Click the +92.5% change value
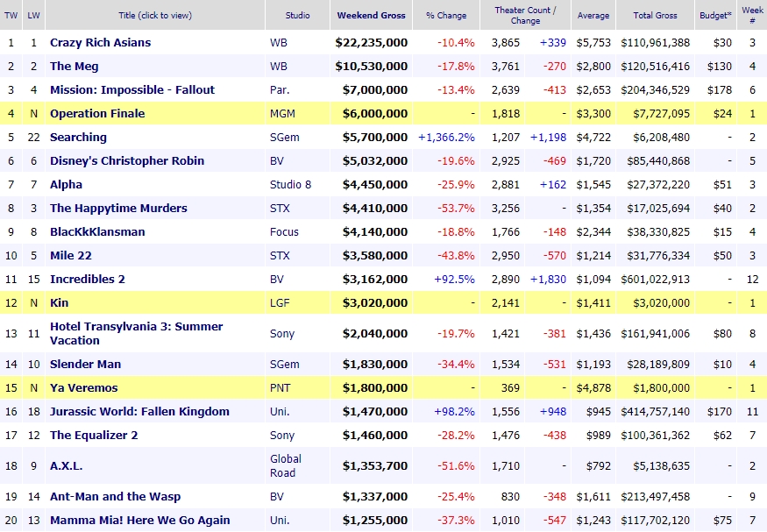 tap(454, 280)
